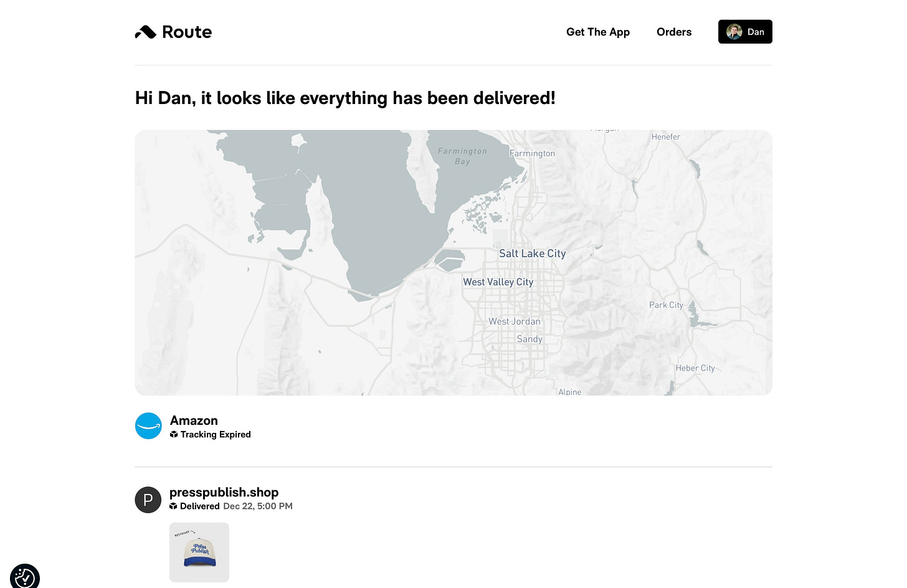Click the package icon beside Delivered
This screenshot has height=588, width=907.
173,506
